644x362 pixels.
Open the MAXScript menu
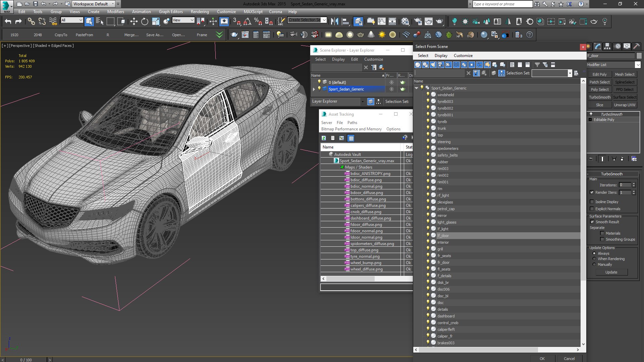tap(253, 12)
